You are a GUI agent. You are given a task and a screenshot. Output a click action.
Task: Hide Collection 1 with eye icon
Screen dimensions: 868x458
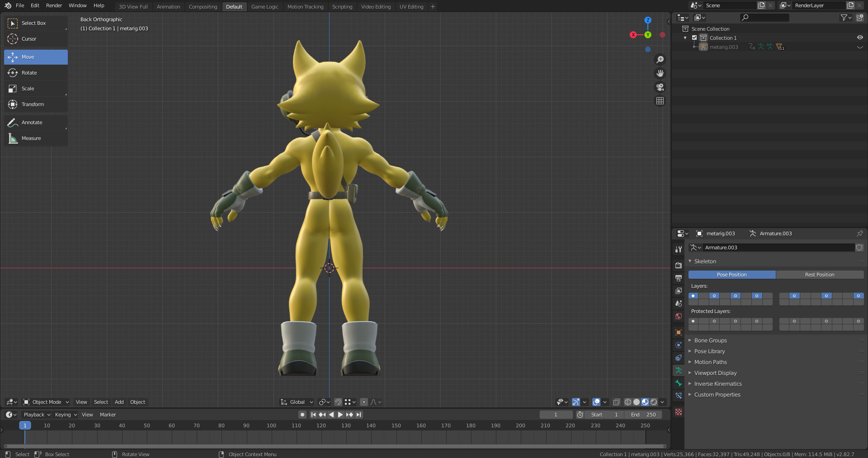click(x=860, y=38)
